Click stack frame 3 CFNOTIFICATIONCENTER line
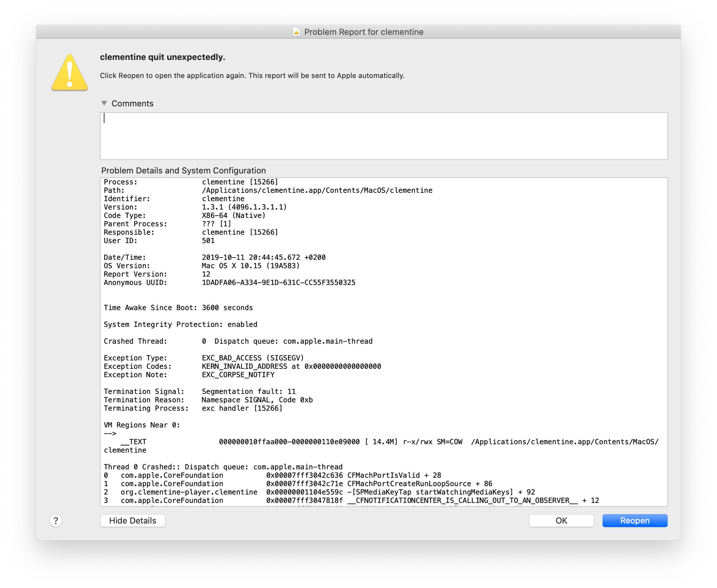 pyautogui.click(x=351, y=500)
